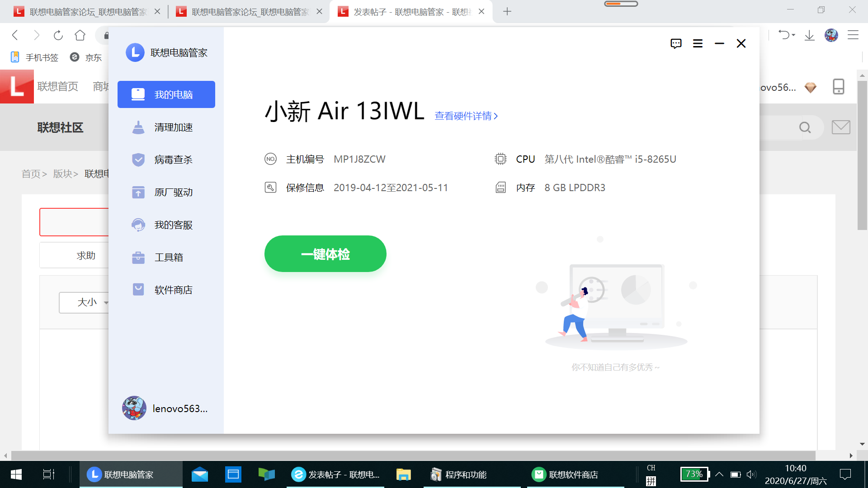868x488 pixels.
Task: Open 查看硬件详情 link
Action: pos(466,116)
